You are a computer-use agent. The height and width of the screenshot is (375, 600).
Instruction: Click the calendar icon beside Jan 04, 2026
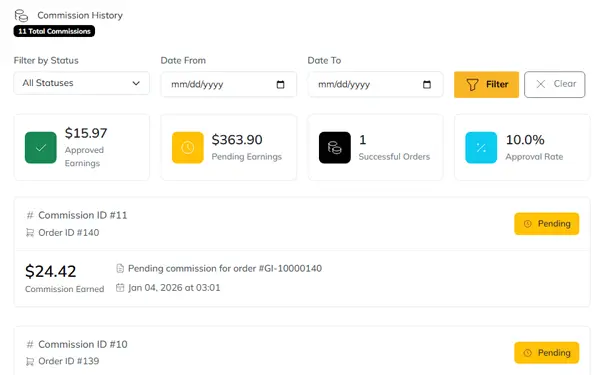[x=120, y=288]
